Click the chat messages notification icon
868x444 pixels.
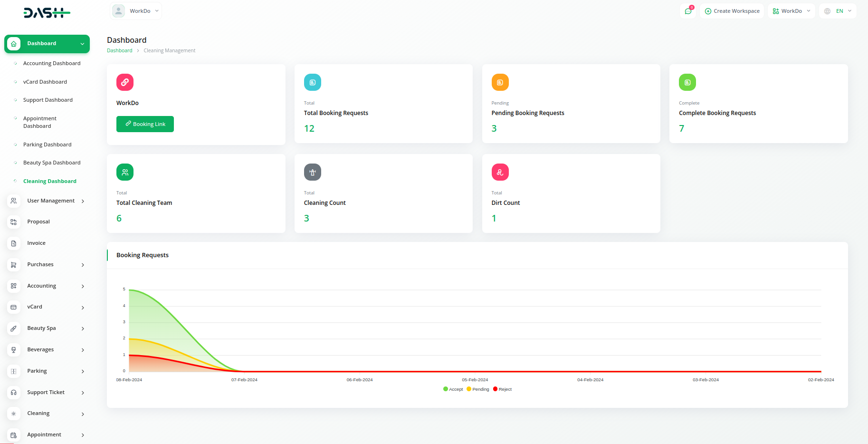[688, 11]
